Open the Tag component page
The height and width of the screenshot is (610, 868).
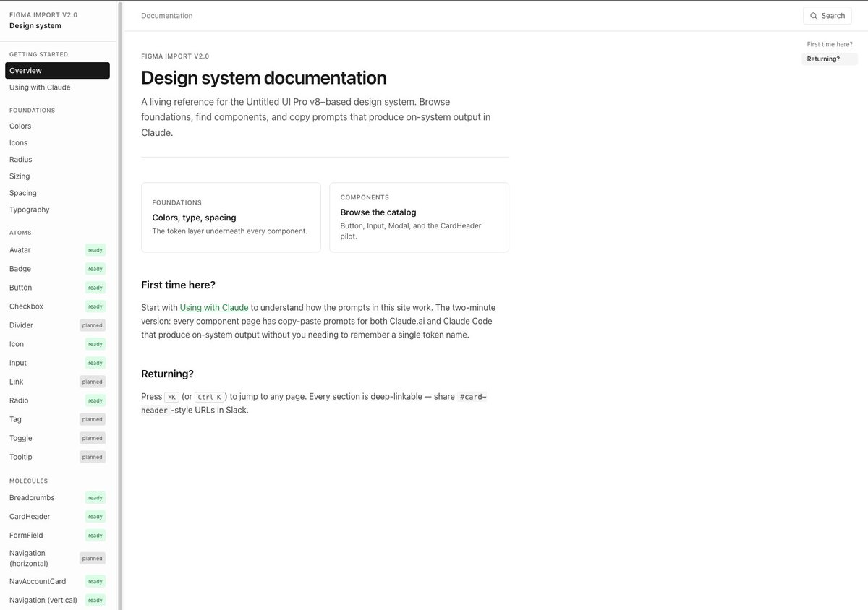click(x=57, y=419)
